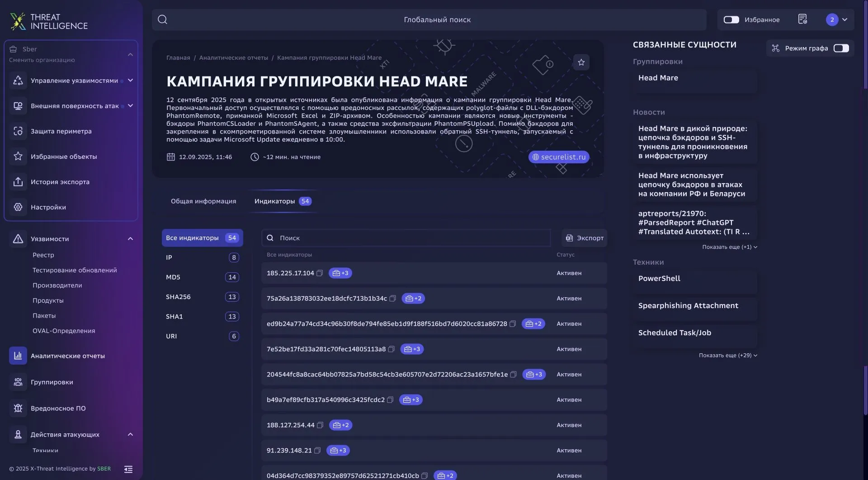This screenshot has height=480, width=868.
Task: Copy hash b49a7ef89cfb317a540996c3425fcdc2
Action: point(391,400)
